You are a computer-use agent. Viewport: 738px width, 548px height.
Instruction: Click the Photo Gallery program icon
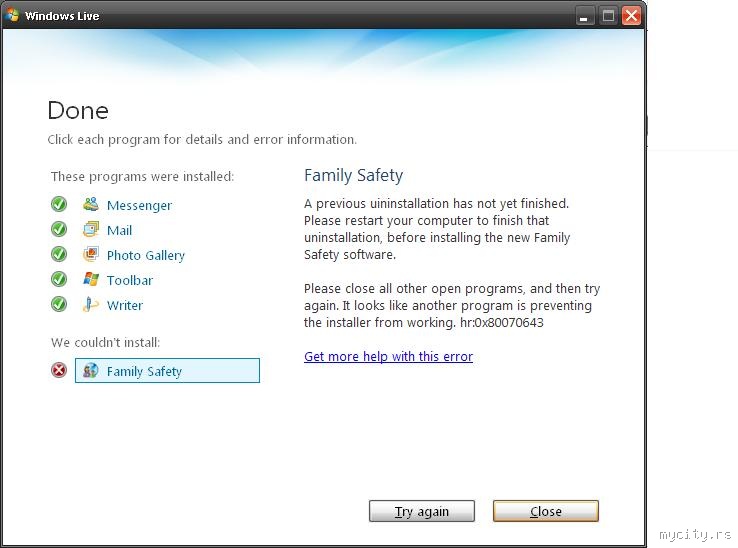coord(91,254)
